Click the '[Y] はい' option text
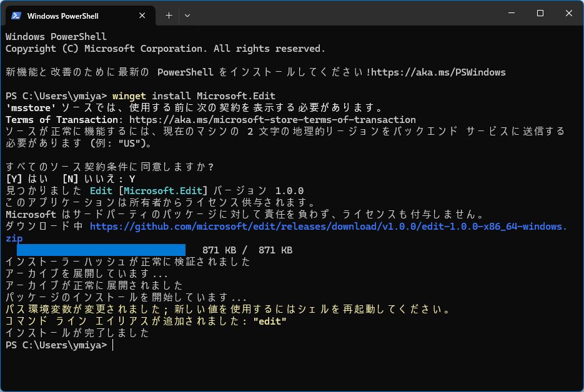584x392 pixels. pos(27,179)
